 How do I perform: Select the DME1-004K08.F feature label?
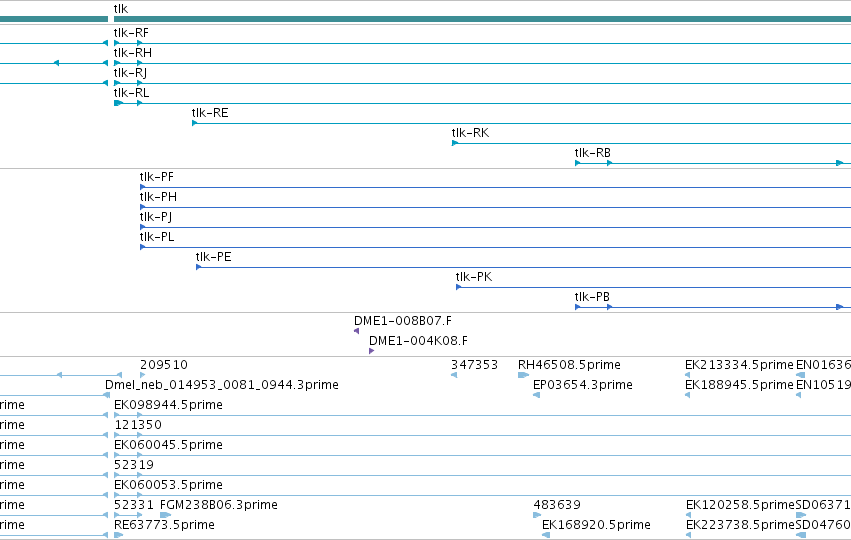click(x=418, y=342)
